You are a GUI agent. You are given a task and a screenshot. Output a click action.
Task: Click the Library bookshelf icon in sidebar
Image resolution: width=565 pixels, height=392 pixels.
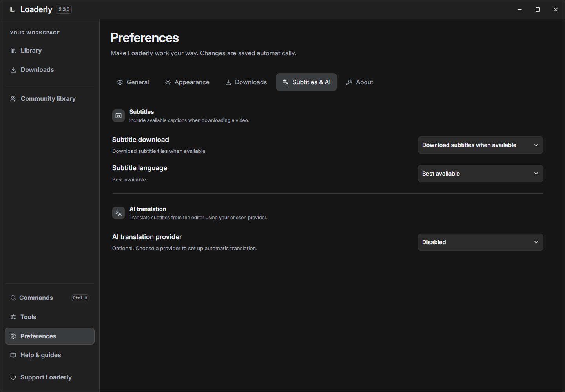click(13, 51)
